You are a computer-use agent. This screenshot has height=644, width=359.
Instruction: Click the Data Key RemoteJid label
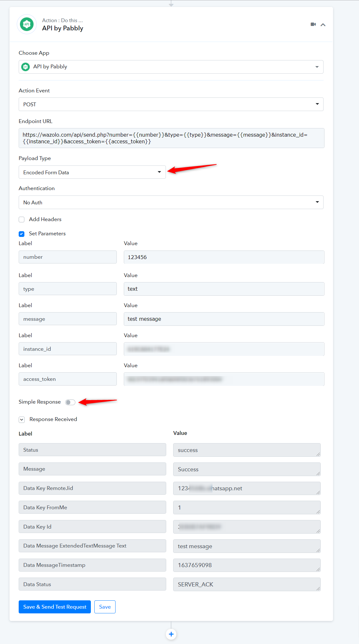coord(92,488)
